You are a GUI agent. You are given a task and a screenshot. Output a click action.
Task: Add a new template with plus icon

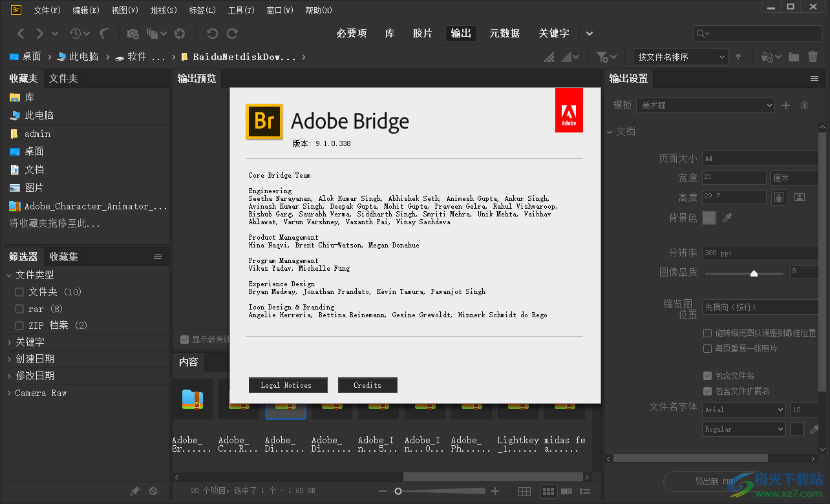click(x=786, y=105)
